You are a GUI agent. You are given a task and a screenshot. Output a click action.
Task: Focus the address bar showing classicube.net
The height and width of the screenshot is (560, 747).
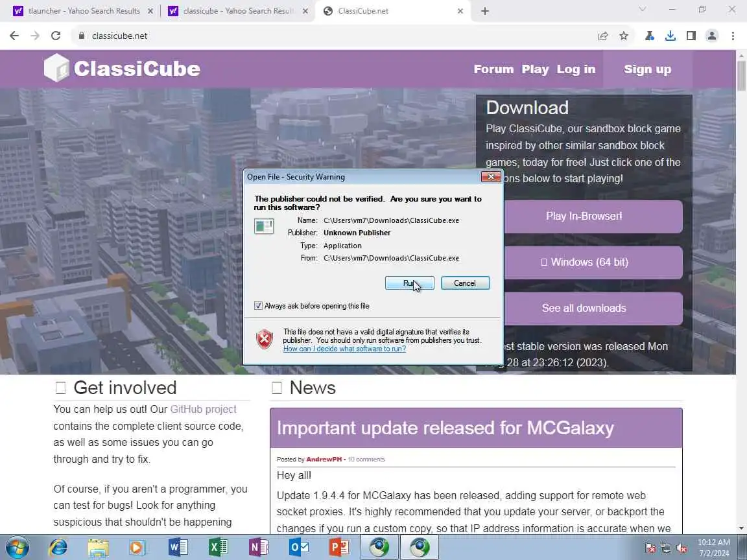pyautogui.click(x=333, y=36)
